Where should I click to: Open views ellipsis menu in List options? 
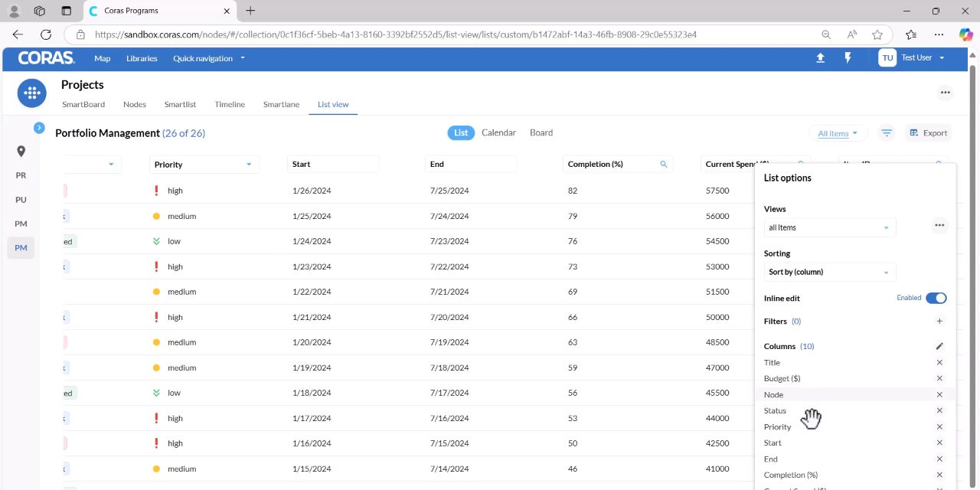click(x=939, y=226)
